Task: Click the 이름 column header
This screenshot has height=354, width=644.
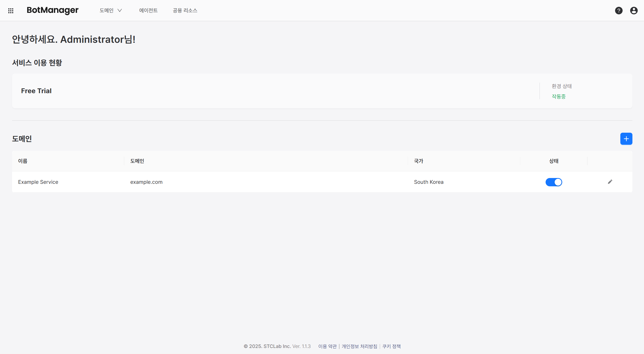Action: point(23,161)
